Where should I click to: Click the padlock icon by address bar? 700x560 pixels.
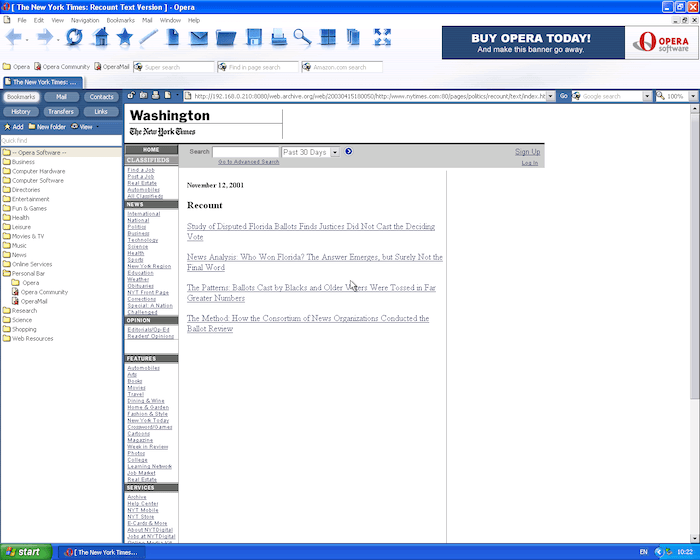click(131, 95)
